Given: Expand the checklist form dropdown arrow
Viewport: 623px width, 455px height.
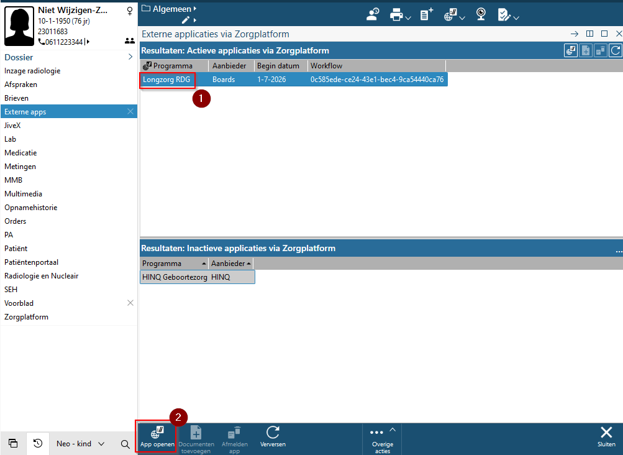Looking at the screenshot, I should [516, 17].
